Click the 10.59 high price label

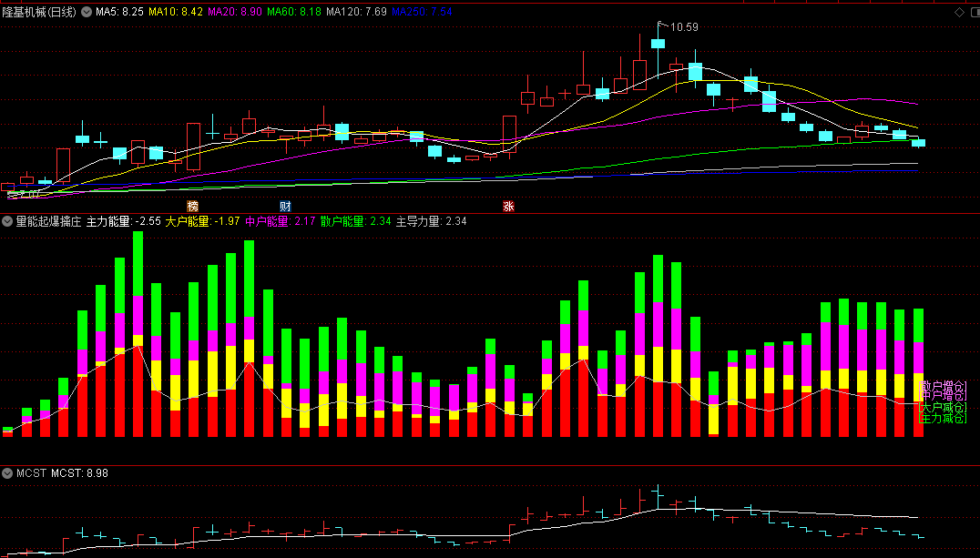point(684,27)
